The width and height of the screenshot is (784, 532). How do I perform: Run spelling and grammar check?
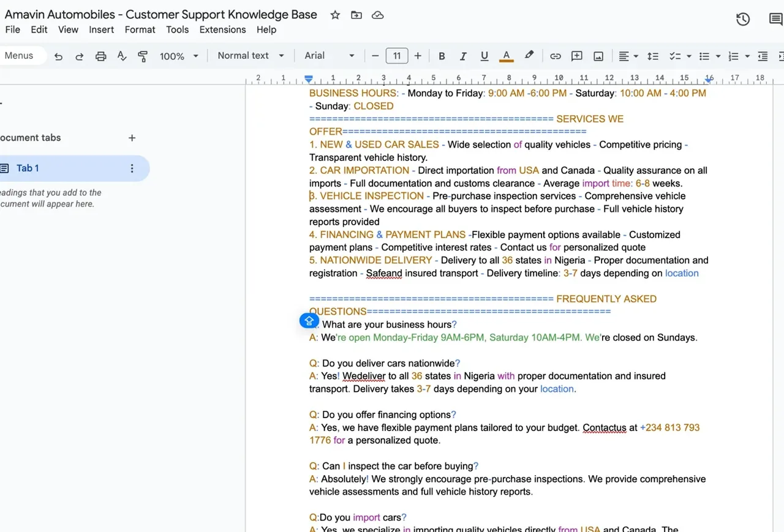point(122,56)
